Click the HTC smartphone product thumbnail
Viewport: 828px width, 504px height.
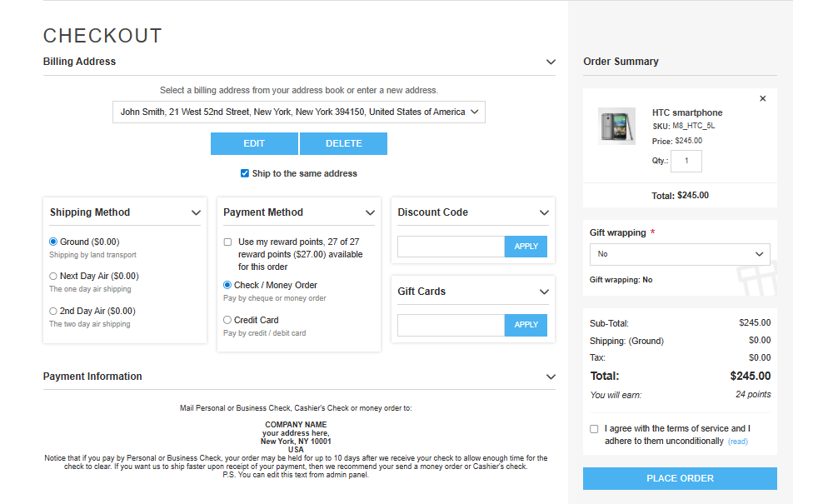616,126
